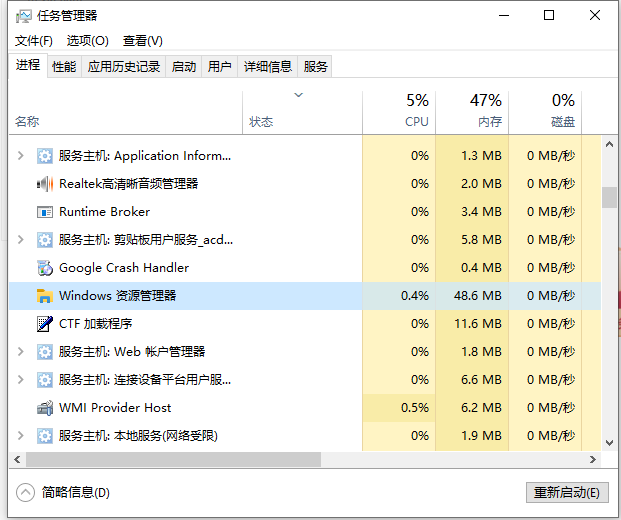Click the Task Manager title bar icon
Image resolution: width=621 pixels, height=520 pixels.
pyautogui.click(x=23, y=16)
